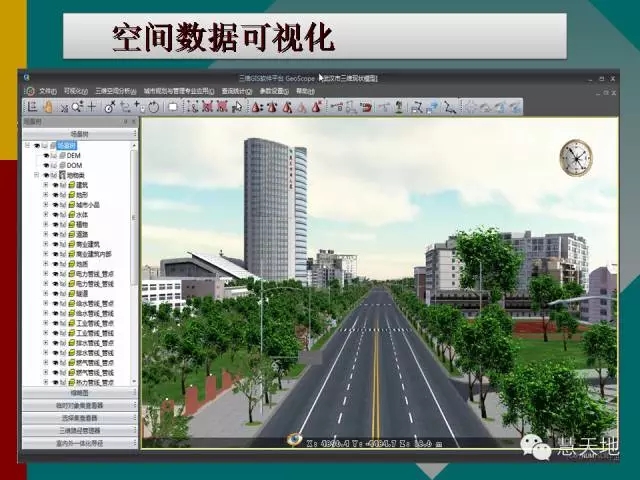Select the 道路 layer in tree
Image resolution: width=640 pixels, height=480 pixels.
(81, 234)
